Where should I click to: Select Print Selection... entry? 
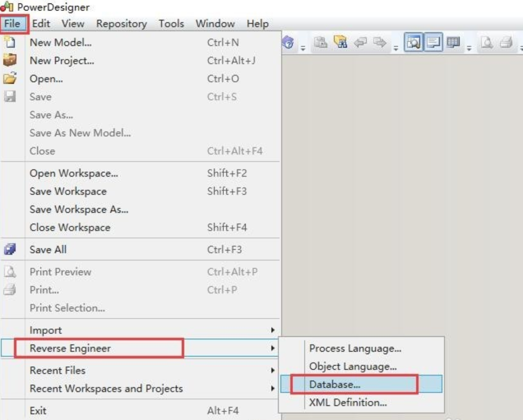coord(140,308)
